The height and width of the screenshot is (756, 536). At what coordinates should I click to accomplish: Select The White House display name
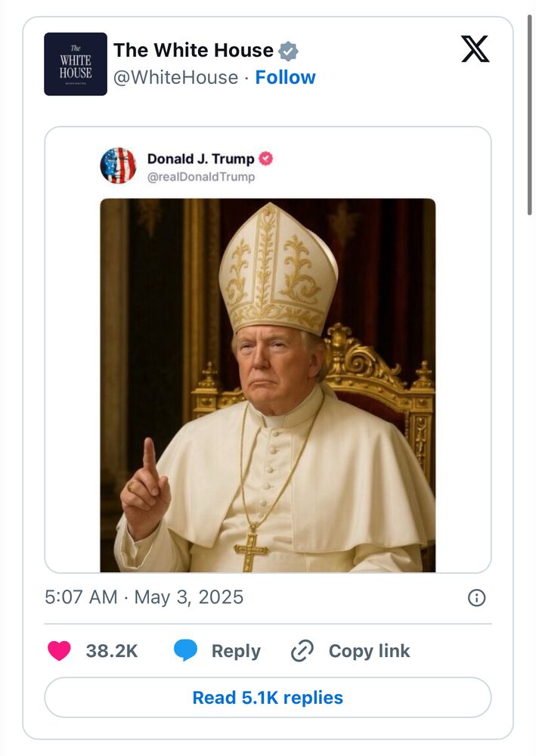[194, 50]
